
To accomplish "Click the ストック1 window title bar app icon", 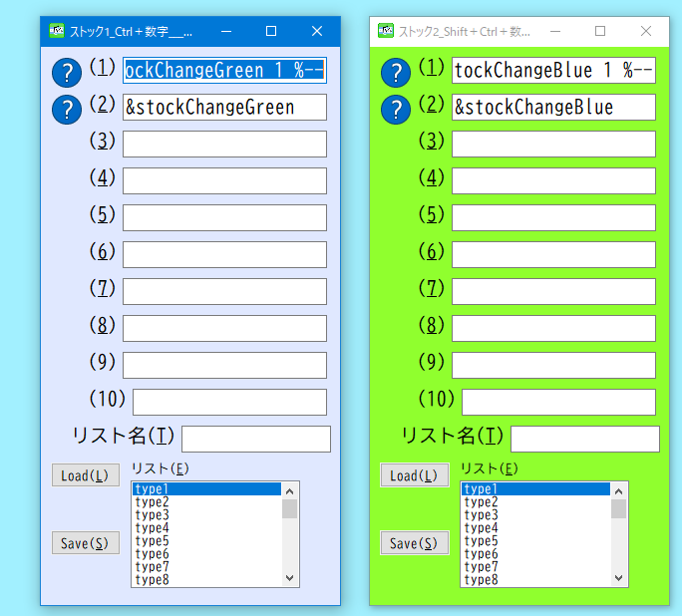I will click(x=58, y=31).
